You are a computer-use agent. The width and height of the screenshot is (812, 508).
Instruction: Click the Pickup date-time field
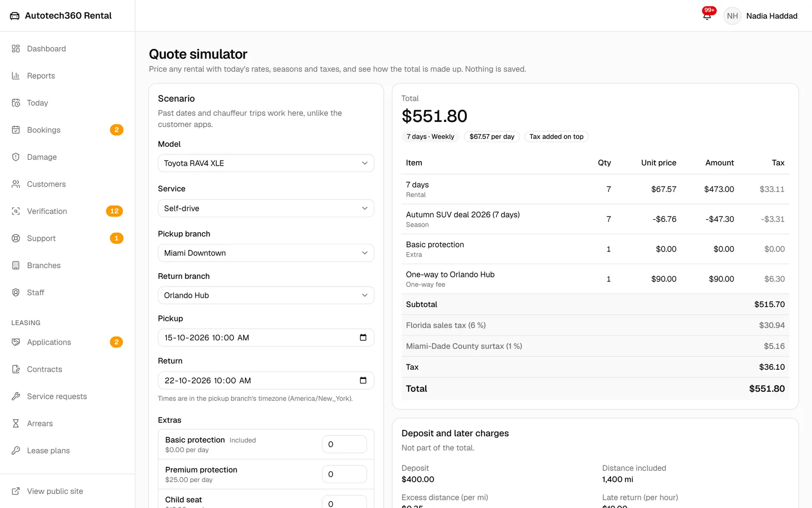coord(266,337)
